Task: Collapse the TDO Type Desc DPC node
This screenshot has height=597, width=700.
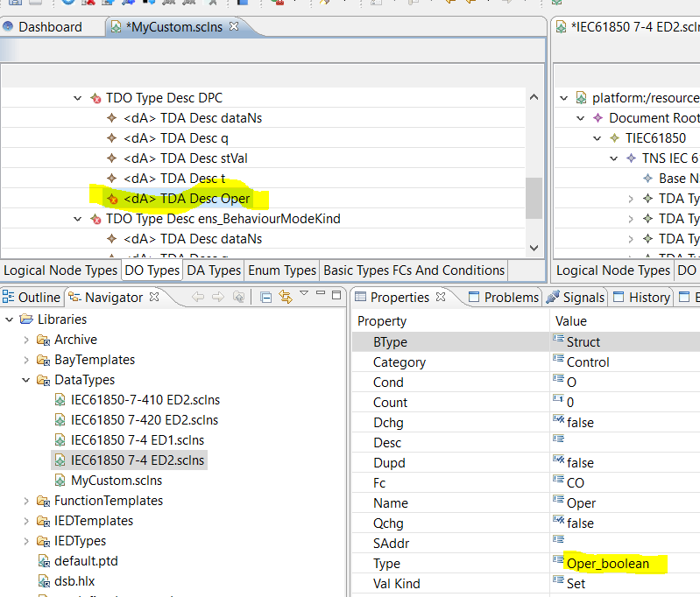Action: pyautogui.click(x=78, y=98)
